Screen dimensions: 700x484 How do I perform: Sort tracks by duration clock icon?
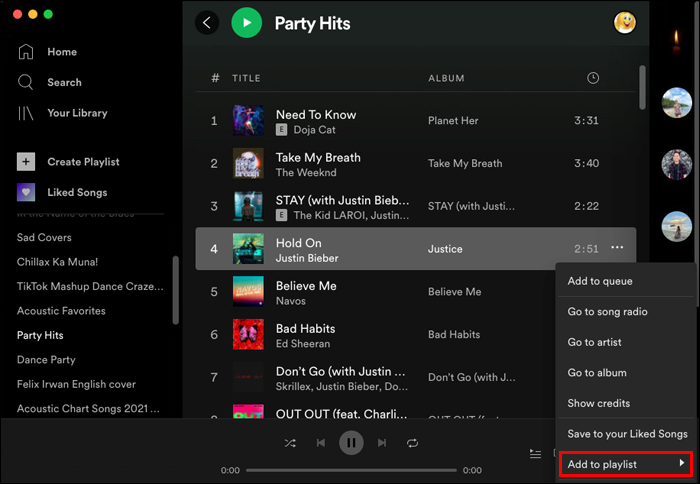[593, 78]
